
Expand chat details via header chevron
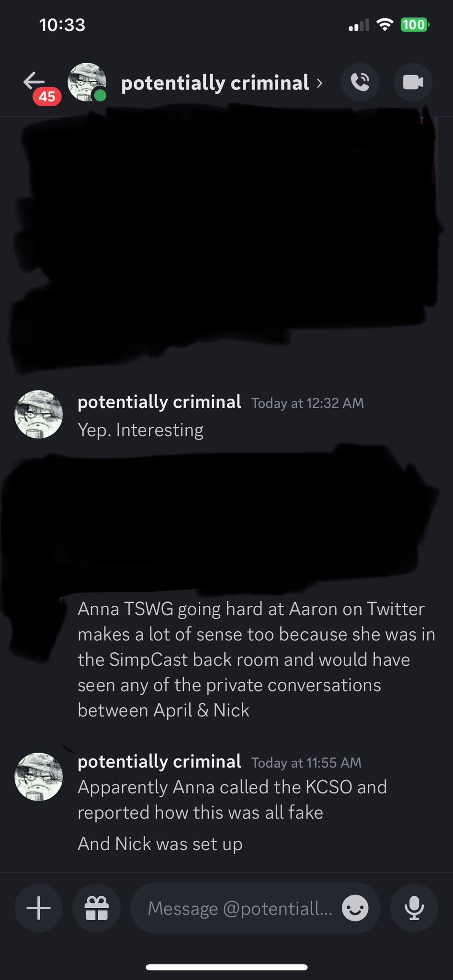pyautogui.click(x=319, y=83)
